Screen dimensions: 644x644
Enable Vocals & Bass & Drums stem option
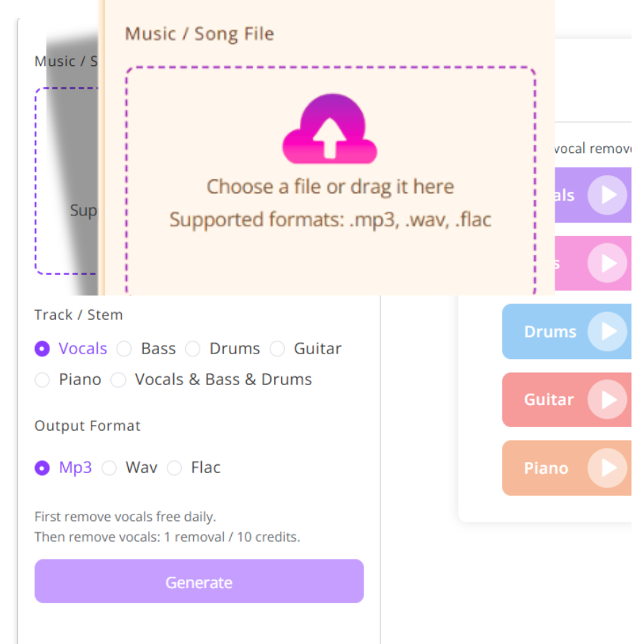[x=119, y=380]
